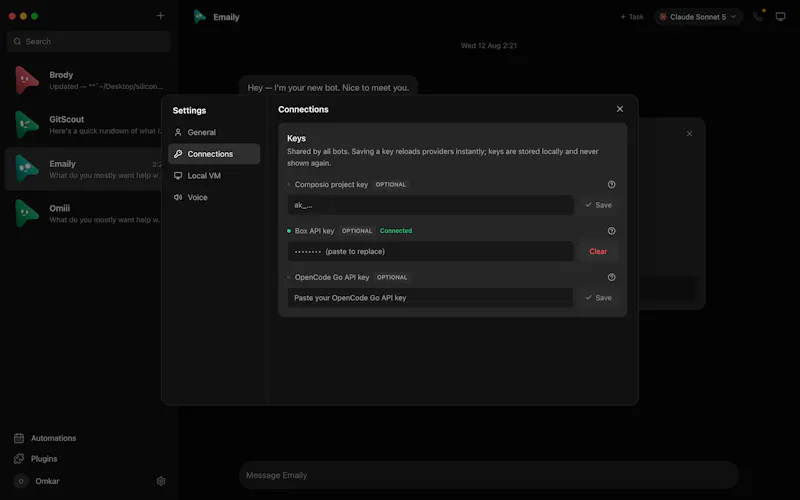Open the General settings tab
Screen dimensions: 800x500
click(x=214, y=132)
